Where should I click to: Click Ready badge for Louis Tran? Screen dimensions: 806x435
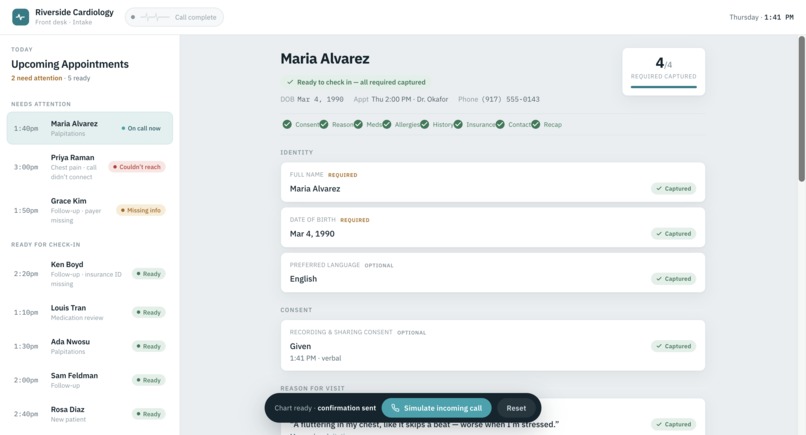(x=149, y=313)
